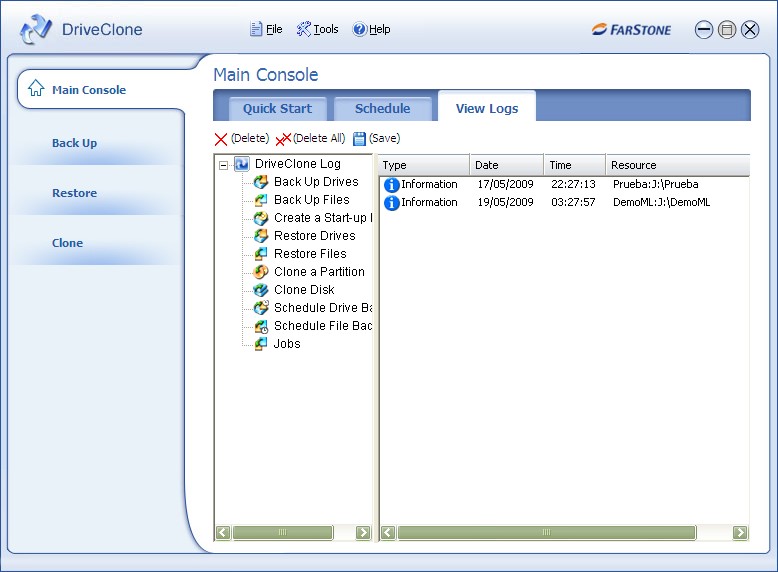Switch to the Quick Start tab
The width and height of the screenshot is (778, 572).
277,108
